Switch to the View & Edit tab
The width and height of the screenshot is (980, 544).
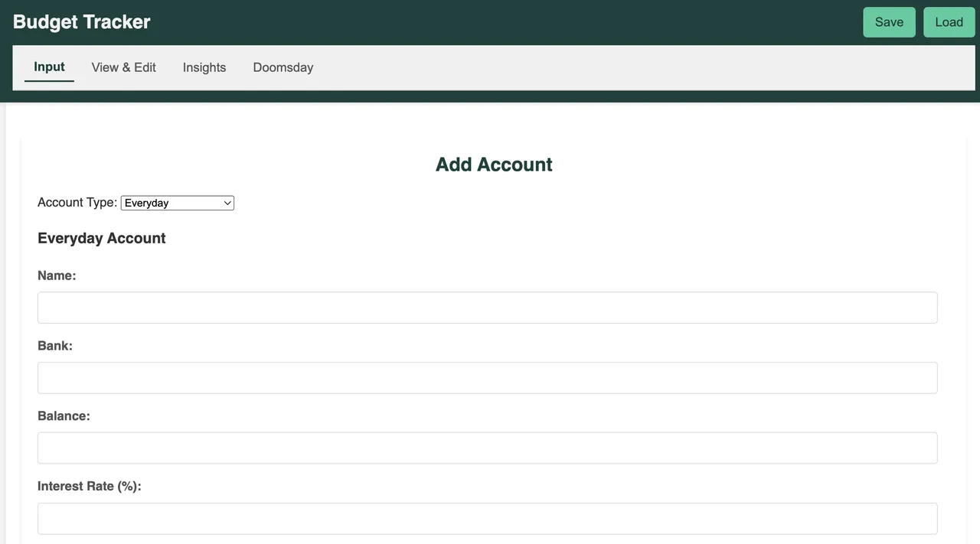[124, 67]
